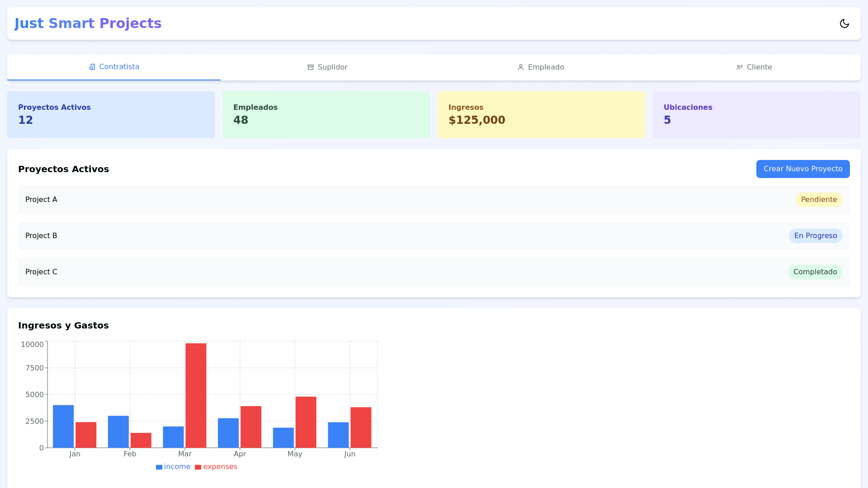Click the tall March expenses bar
This screenshot has width=868, height=488.
click(x=196, y=395)
